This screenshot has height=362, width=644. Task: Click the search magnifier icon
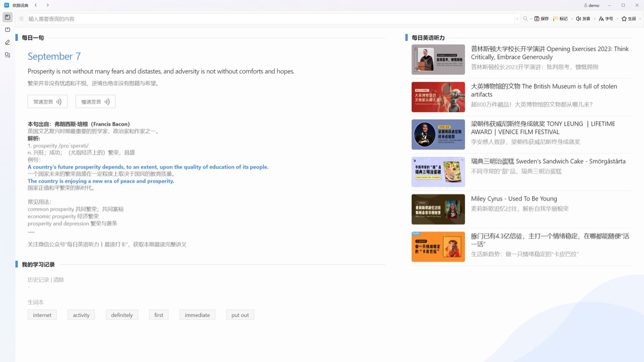(x=525, y=18)
